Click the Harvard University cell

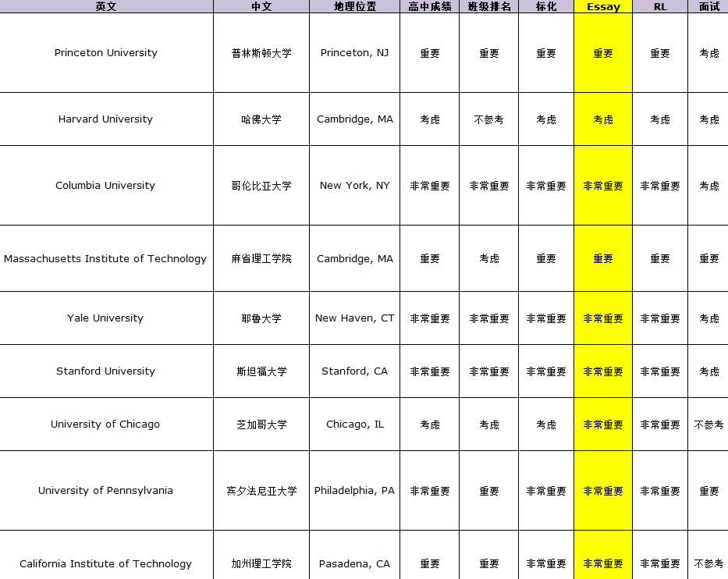106,119
